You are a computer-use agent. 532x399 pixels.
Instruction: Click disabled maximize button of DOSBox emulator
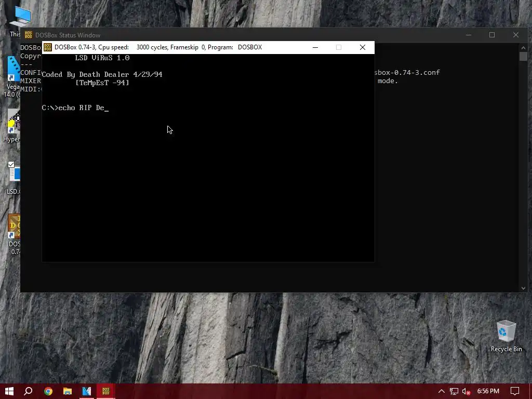(x=339, y=47)
